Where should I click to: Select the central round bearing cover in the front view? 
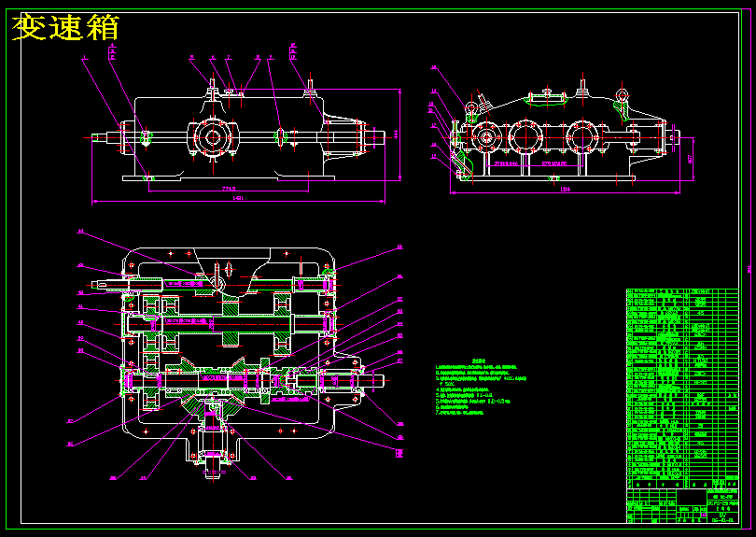213,137
